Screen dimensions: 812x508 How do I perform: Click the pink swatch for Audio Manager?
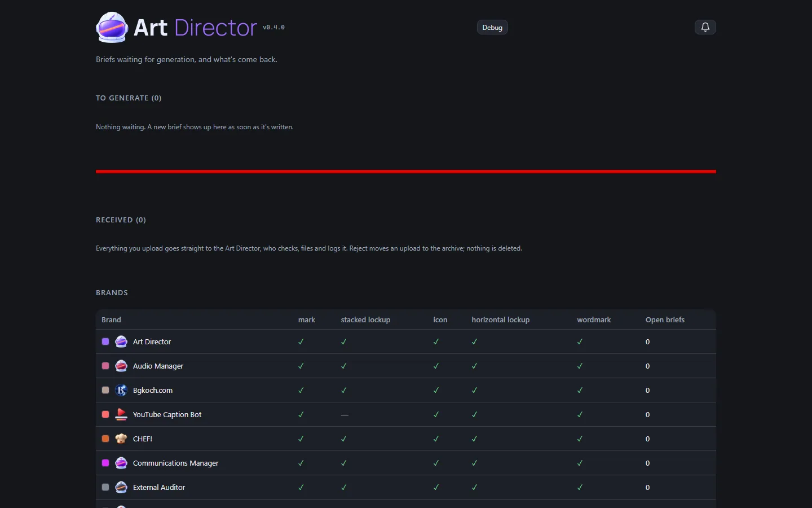[x=105, y=366]
